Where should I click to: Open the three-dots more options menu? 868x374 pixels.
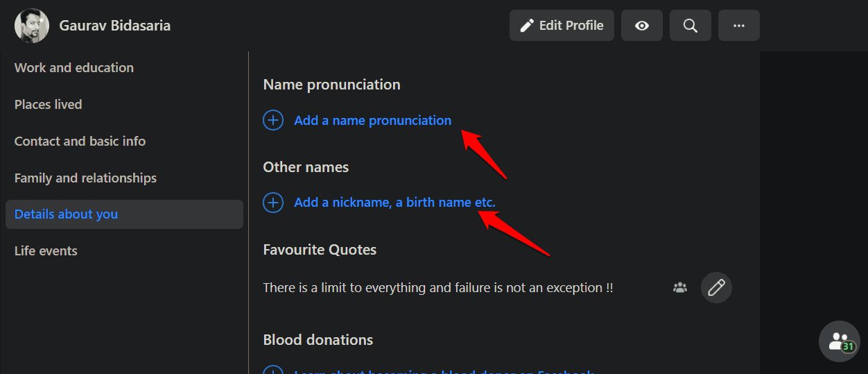(738, 26)
